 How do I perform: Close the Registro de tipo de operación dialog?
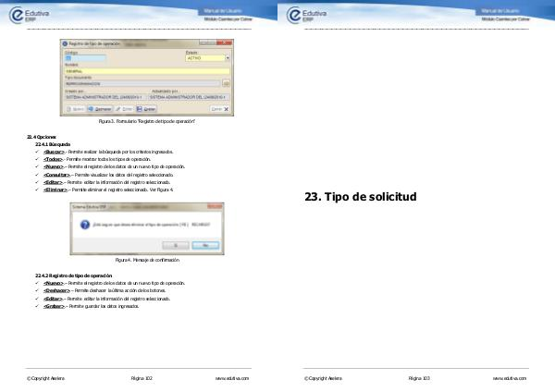tap(227, 43)
